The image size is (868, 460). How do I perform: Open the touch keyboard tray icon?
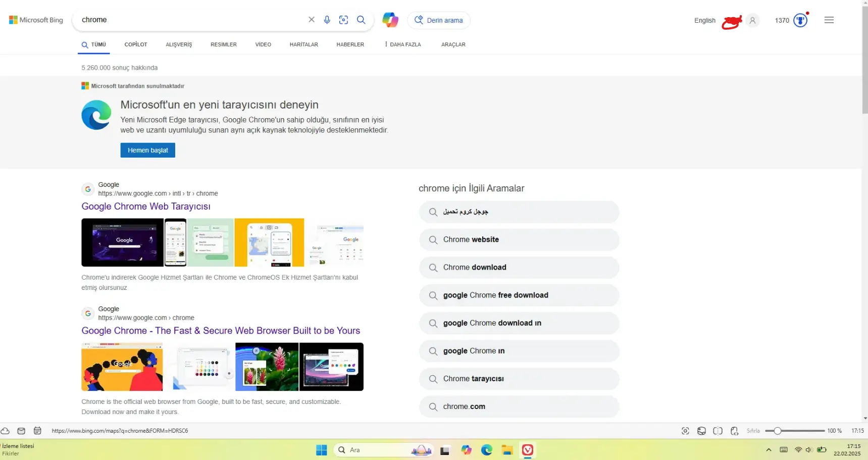[784, 450]
